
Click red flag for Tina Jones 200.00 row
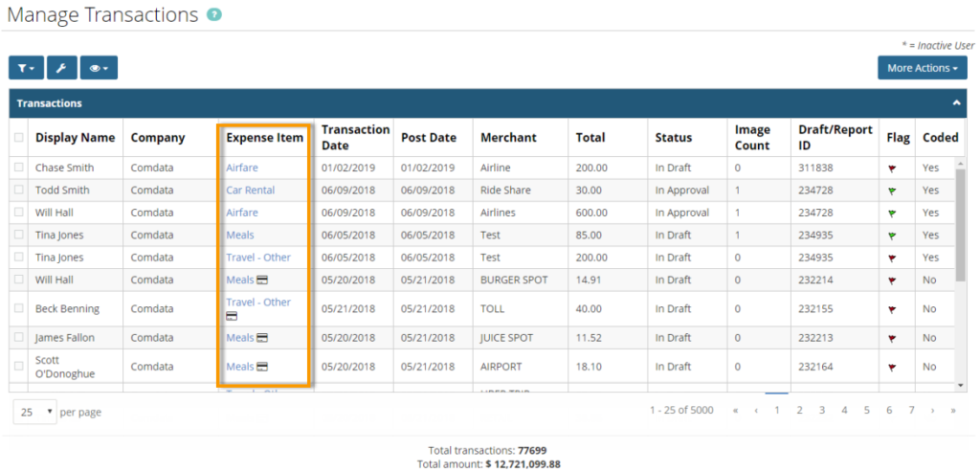click(x=892, y=258)
